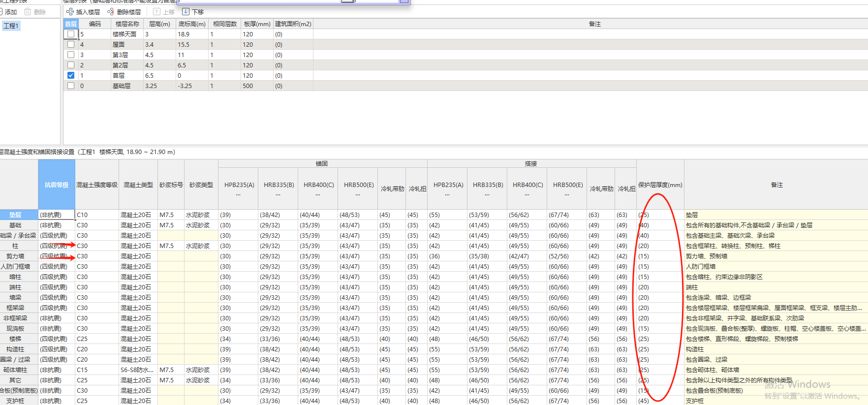Select the 楼梯天面 floor name cell
The width and height of the screenshot is (868, 405).
point(127,34)
